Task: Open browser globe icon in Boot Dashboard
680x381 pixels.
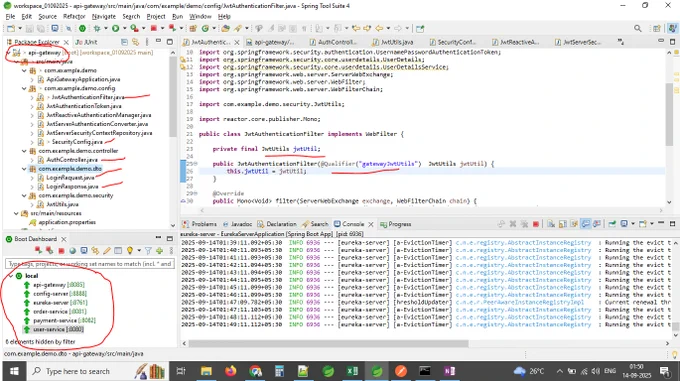Action: coord(72,251)
